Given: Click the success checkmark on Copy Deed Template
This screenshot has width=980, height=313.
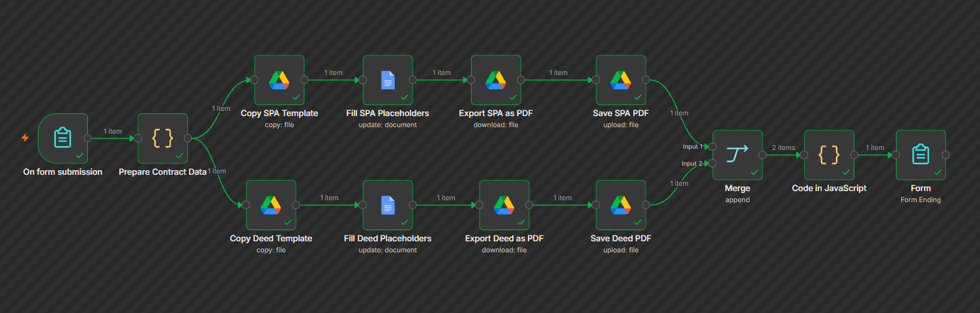Looking at the screenshot, I should tap(287, 222).
